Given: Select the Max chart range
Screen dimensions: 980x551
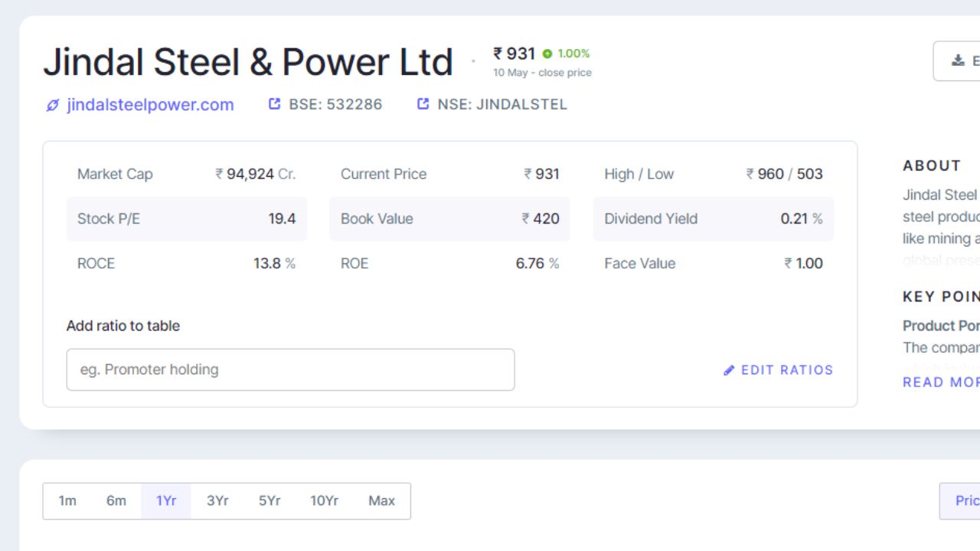Looking at the screenshot, I should tap(381, 501).
